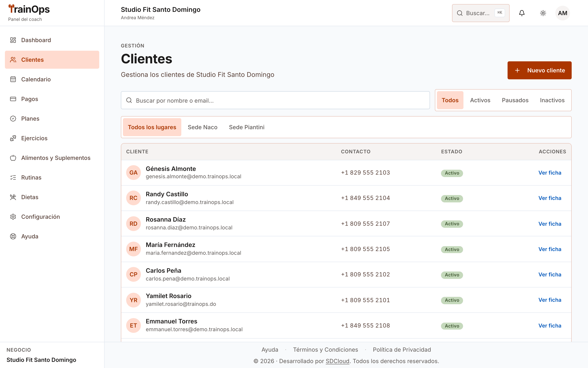Click the Pagos credit card icon
The width and height of the screenshot is (588, 368).
point(13,99)
